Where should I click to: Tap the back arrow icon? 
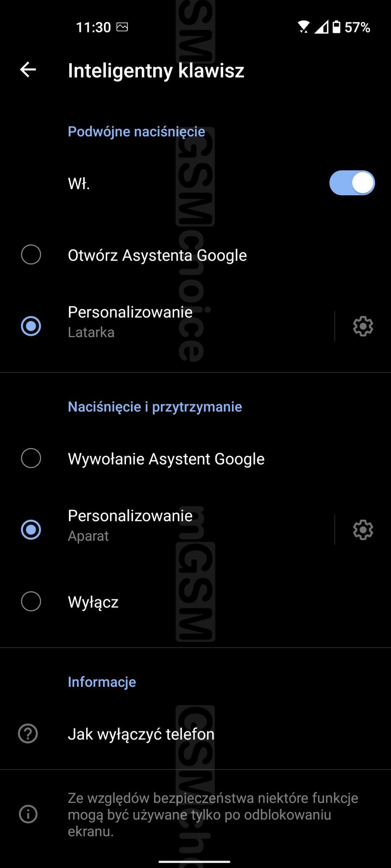tap(28, 70)
